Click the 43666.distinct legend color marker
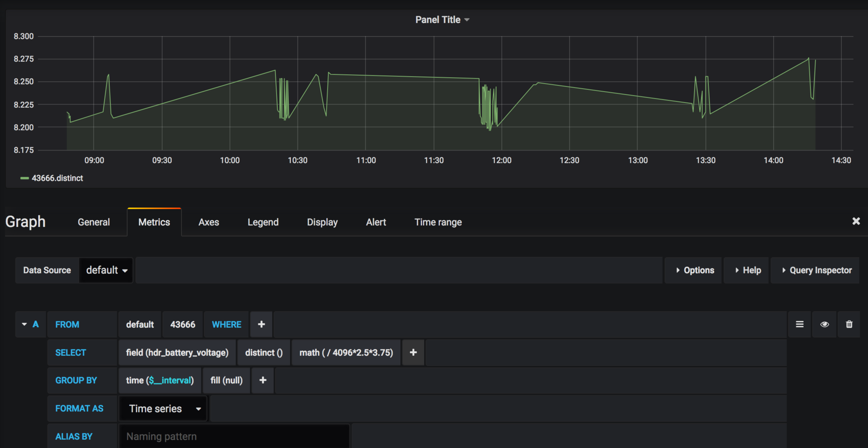Screen dimensions: 868x448 (x=26, y=178)
